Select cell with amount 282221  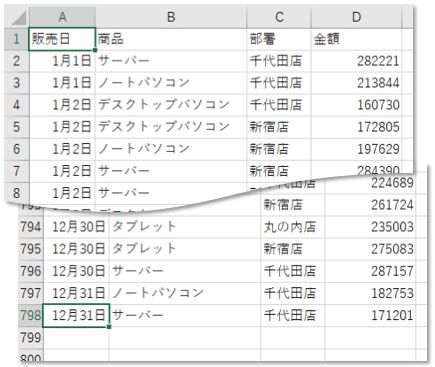click(x=356, y=61)
